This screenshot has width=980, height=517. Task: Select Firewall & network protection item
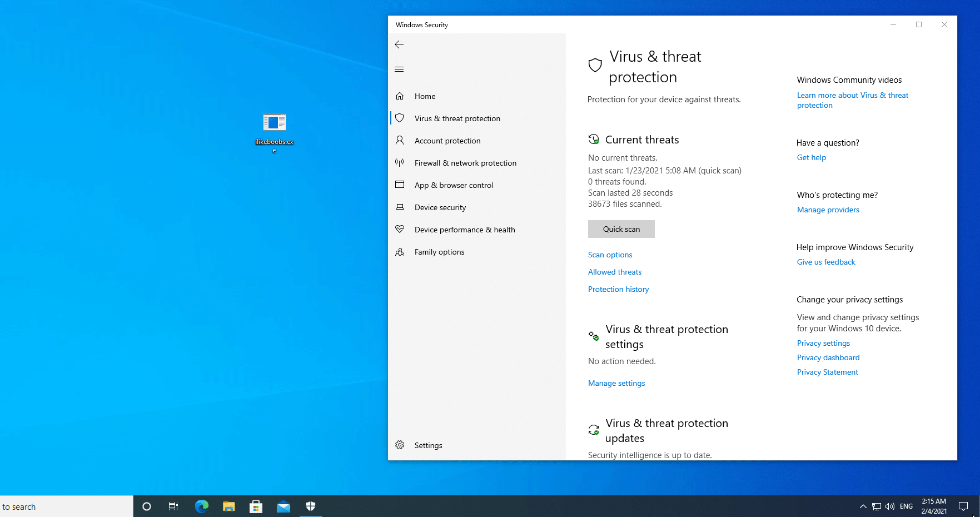tap(465, 163)
